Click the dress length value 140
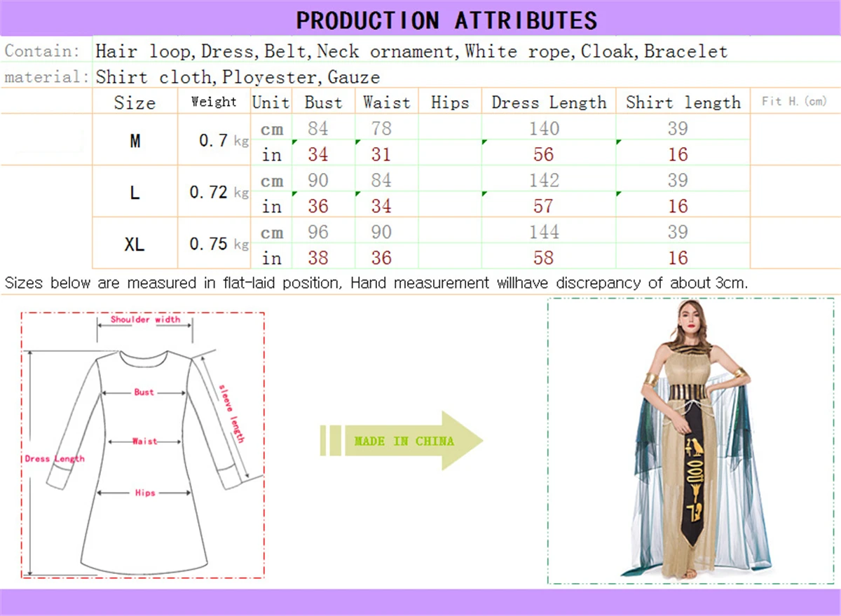Image resolution: width=841 pixels, height=616 pixels. [544, 129]
